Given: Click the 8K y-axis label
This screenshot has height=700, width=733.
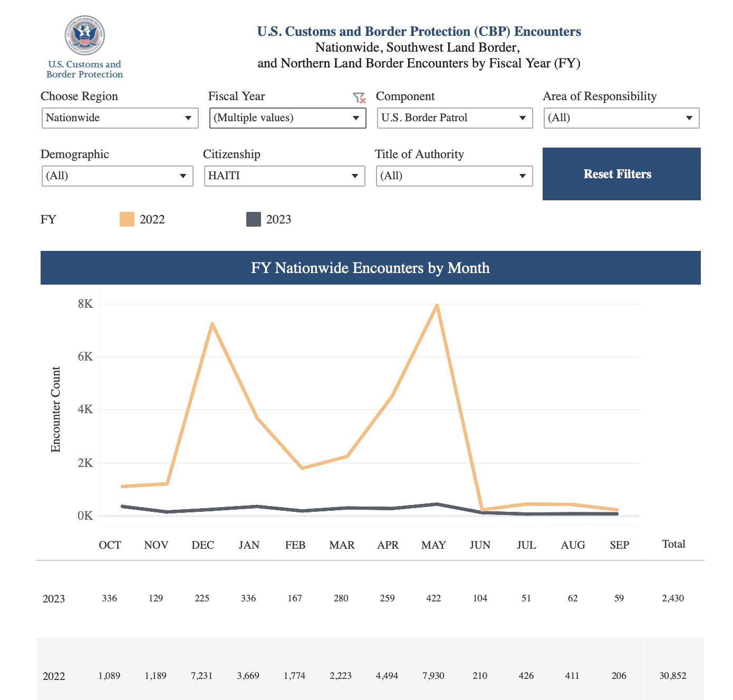Looking at the screenshot, I should click(85, 304).
